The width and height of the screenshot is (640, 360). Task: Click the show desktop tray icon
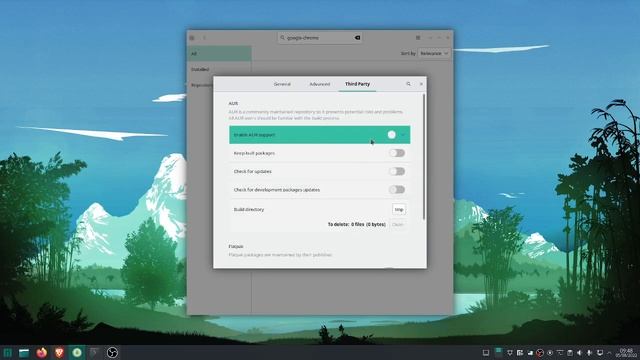tap(486, 353)
